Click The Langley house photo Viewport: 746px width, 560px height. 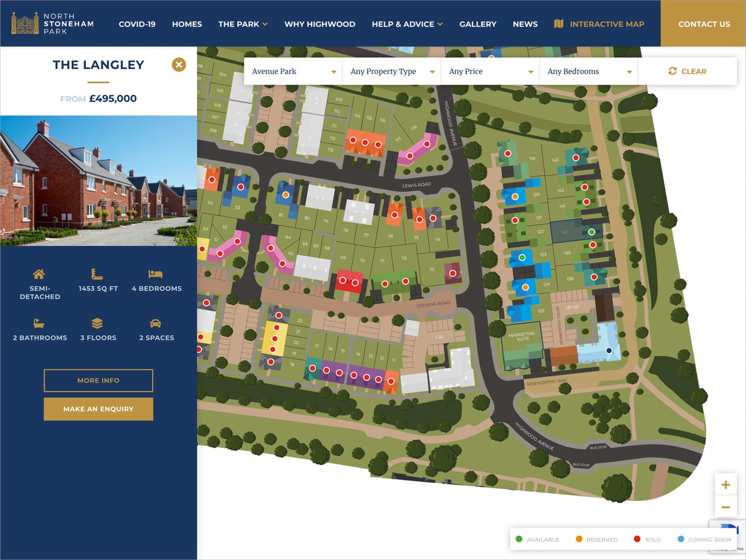click(98, 181)
